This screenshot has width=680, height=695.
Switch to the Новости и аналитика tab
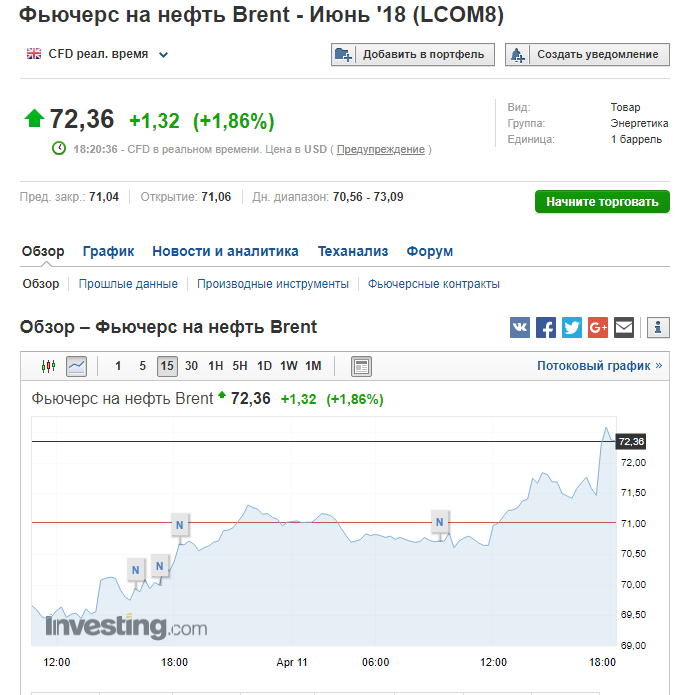225,251
